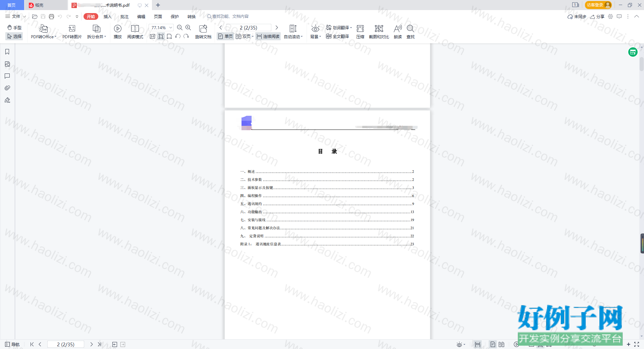Open bookmark panel in left sidebar
The height and width of the screenshot is (349, 644).
[x=7, y=52]
